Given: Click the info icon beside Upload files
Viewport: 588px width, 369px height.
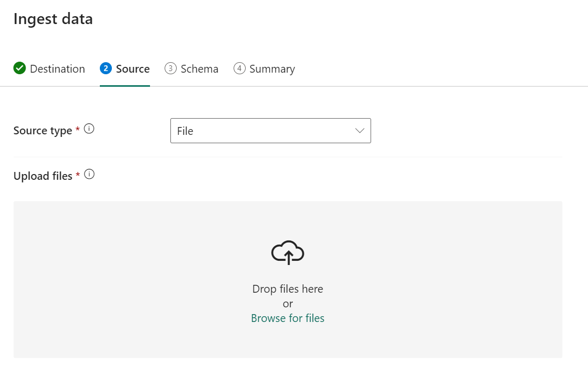Looking at the screenshot, I should tap(89, 175).
